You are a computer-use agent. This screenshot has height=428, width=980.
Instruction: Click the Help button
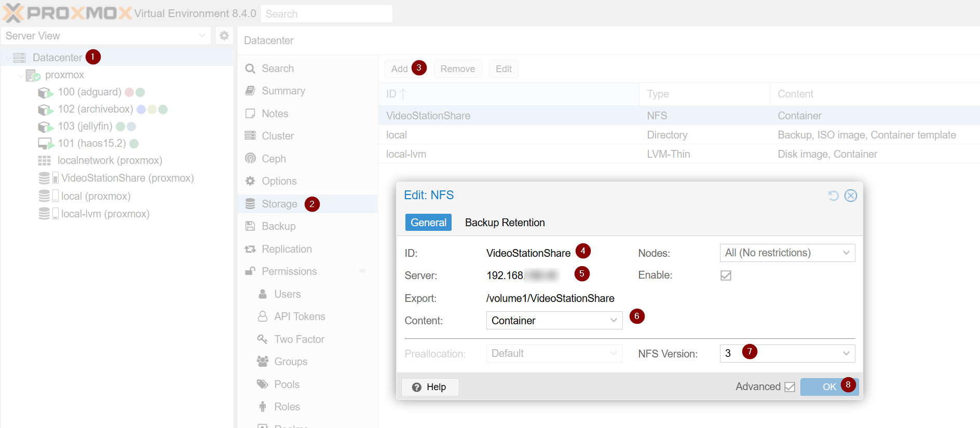click(x=430, y=387)
